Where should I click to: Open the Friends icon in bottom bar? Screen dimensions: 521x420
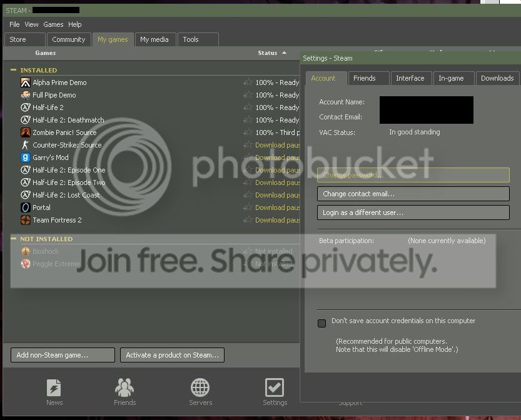124,387
